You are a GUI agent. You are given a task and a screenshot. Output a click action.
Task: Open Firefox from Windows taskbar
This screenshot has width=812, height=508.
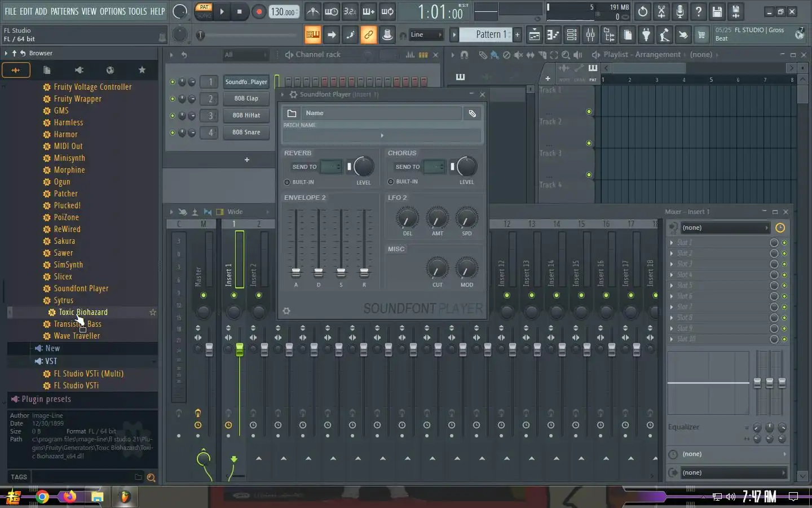point(69,497)
